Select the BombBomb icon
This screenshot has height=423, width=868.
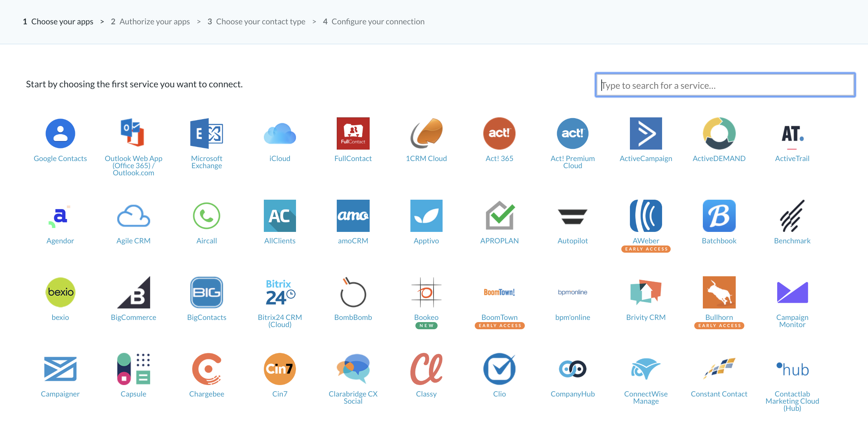tap(353, 292)
